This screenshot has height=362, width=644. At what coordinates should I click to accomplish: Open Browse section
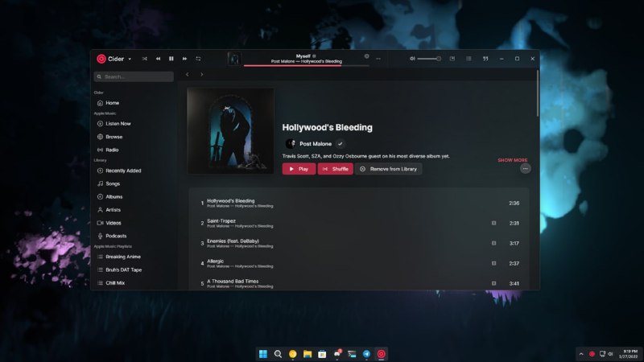point(134,137)
